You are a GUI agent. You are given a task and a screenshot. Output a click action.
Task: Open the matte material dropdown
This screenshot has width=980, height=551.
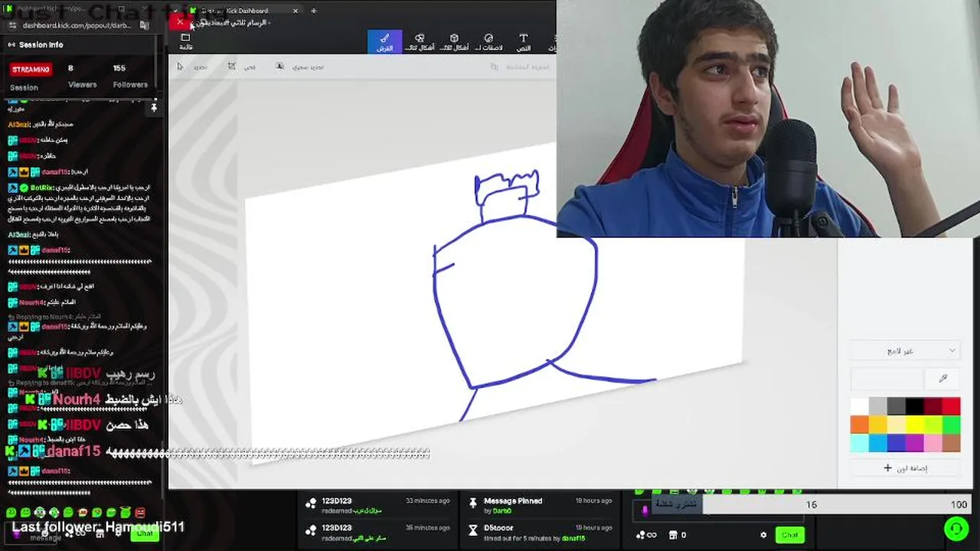tap(905, 350)
